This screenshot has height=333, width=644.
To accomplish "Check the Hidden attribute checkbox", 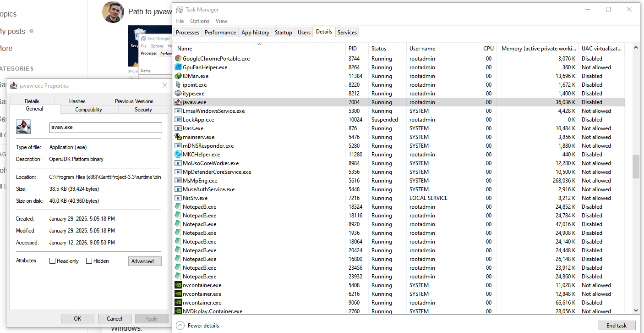I will pos(89,261).
